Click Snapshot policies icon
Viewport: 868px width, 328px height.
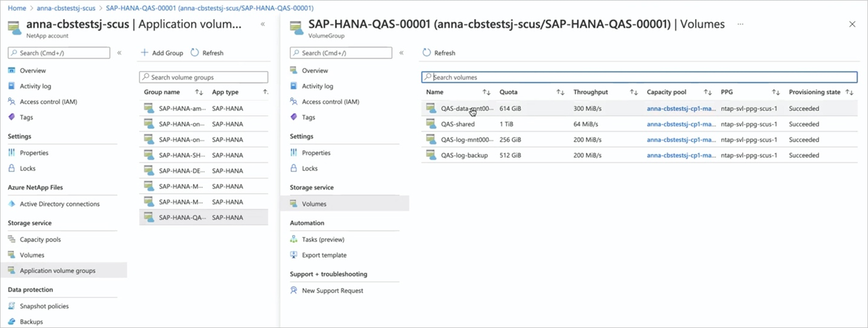11,306
